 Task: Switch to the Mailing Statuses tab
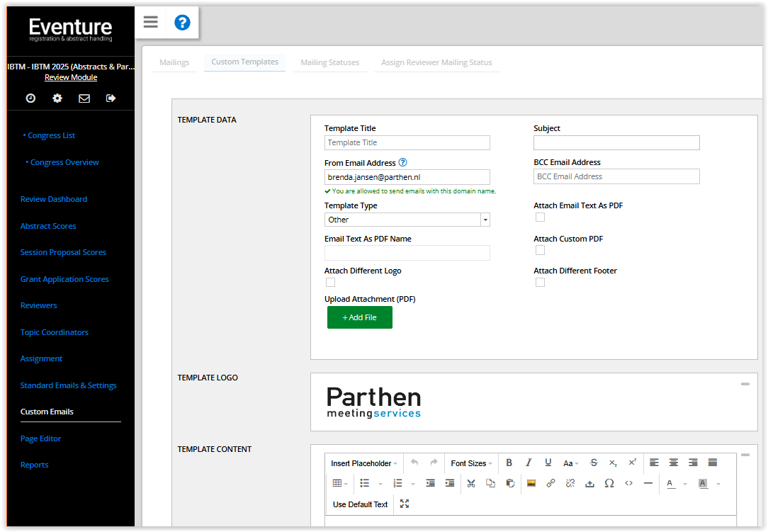[x=329, y=62]
